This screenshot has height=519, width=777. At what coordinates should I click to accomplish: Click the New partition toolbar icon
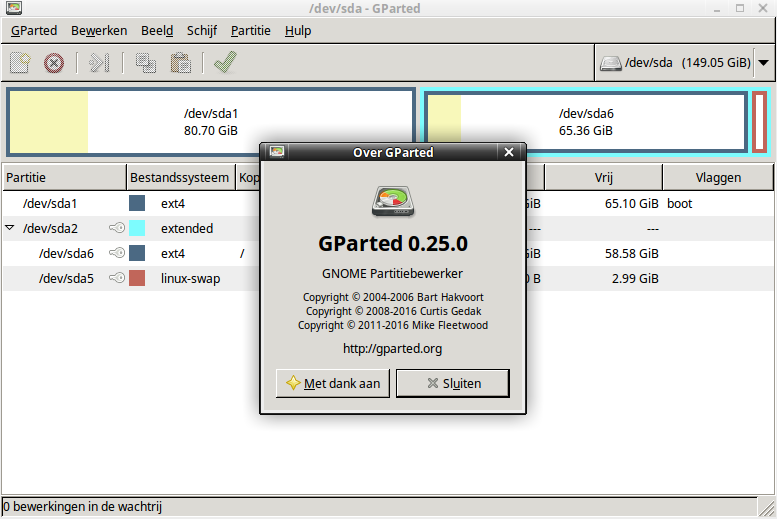point(20,63)
